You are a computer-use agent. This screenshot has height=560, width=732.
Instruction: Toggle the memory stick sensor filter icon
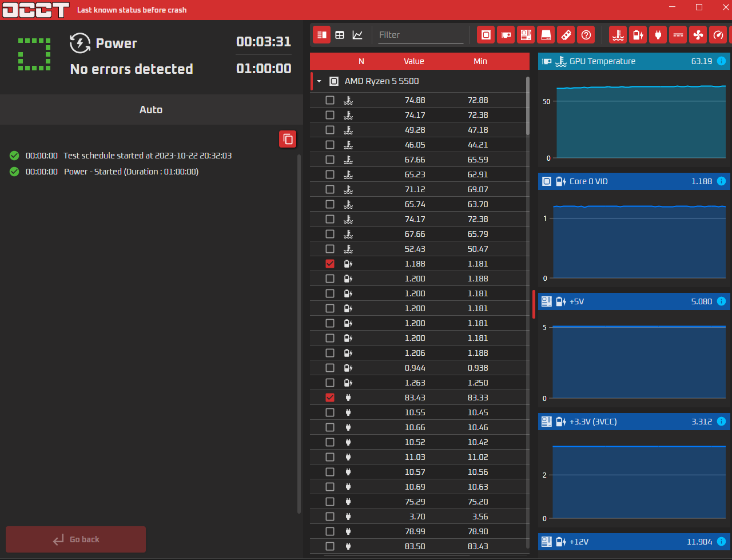[x=566, y=35]
